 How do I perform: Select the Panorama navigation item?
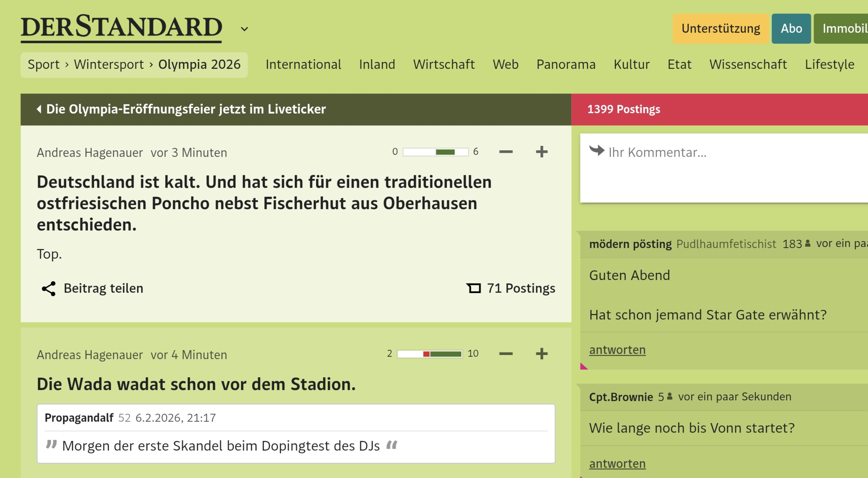[566, 65]
